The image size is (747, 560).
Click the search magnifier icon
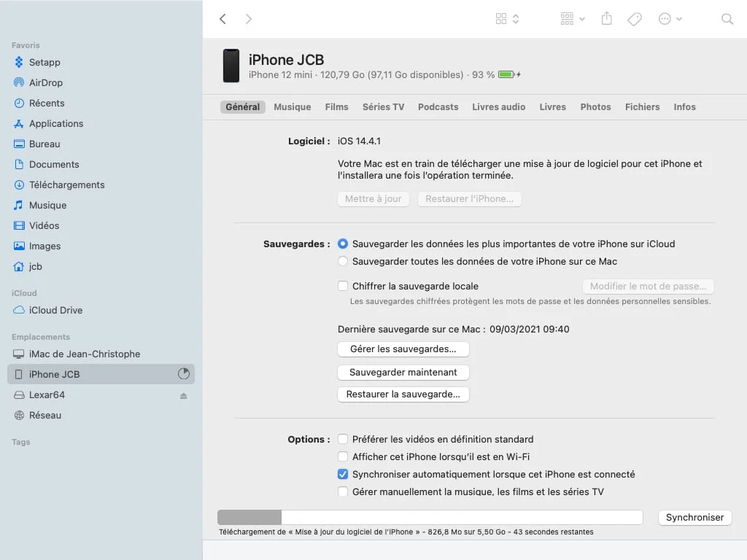[727, 19]
